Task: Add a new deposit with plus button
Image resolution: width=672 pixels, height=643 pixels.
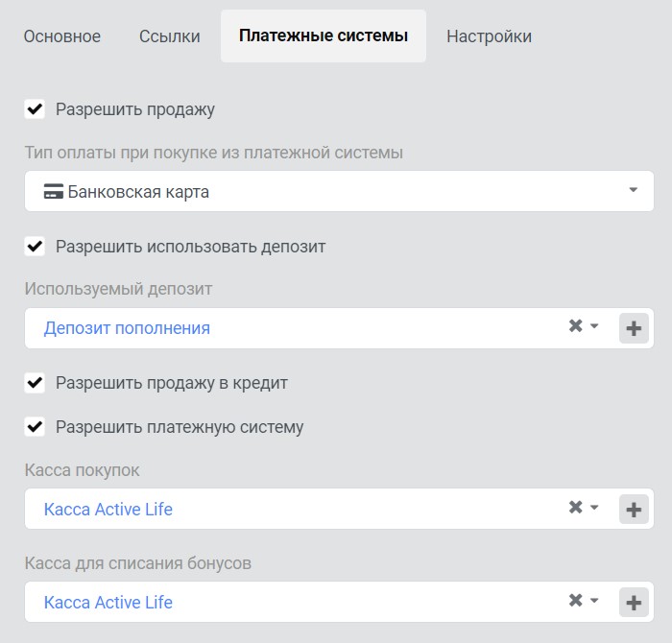Action: tap(634, 328)
